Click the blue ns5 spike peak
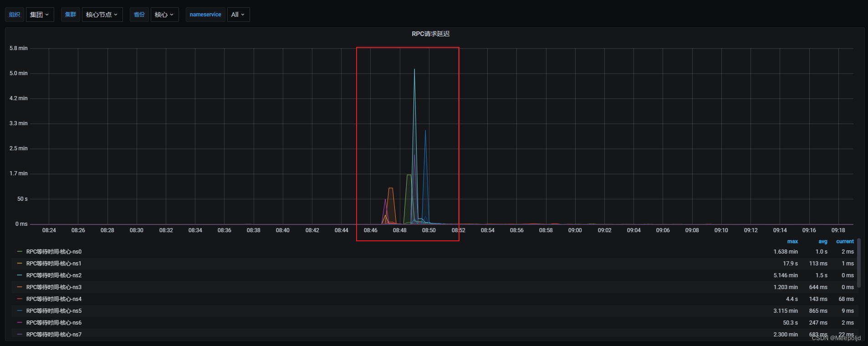The height and width of the screenshot is (346, 868). (x=425, y=131)
